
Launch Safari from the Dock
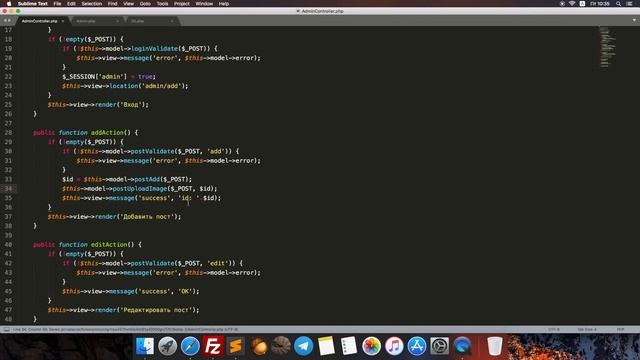point(190,346)
